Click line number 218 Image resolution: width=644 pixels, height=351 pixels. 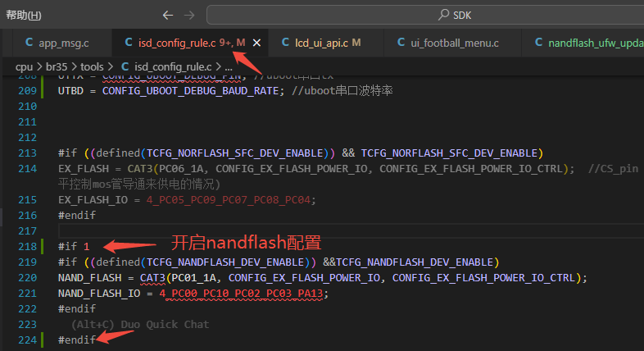point(28,247)
